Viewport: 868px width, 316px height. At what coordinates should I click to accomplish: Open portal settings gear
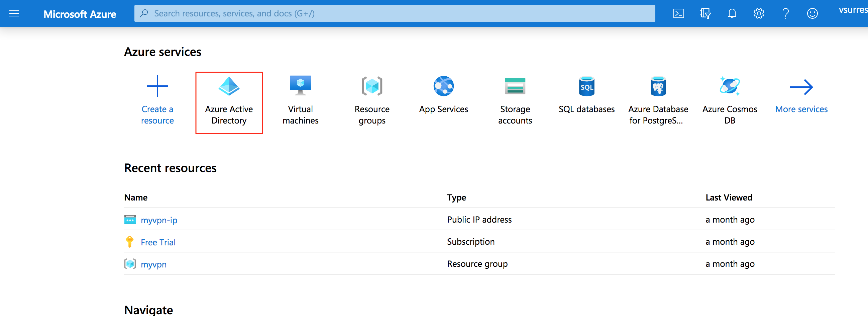click(758, 13)
